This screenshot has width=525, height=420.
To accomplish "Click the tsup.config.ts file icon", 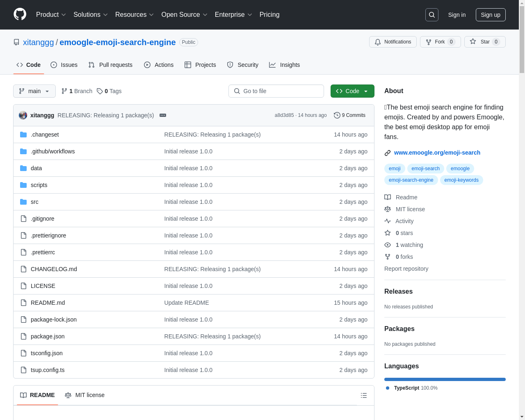I will click(23, 370).
